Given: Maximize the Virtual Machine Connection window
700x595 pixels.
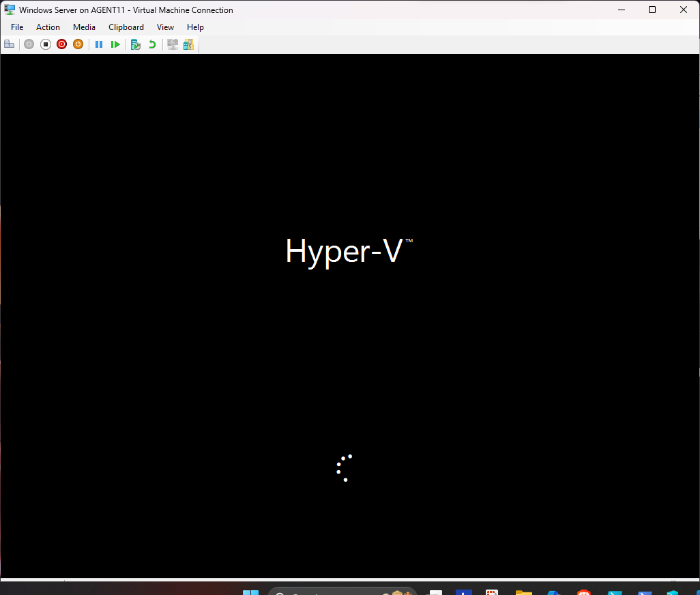Looking at the screenshot, I should pos(652,10).
